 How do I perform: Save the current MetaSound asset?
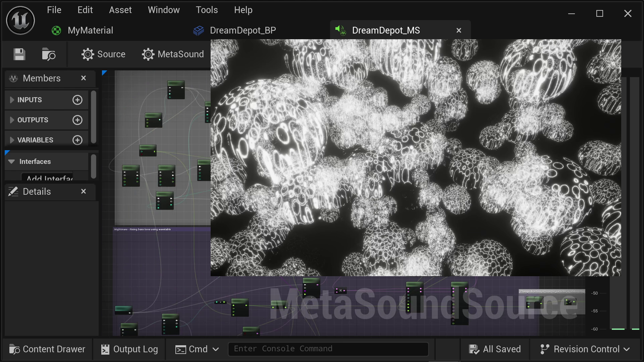click(19, 54)
